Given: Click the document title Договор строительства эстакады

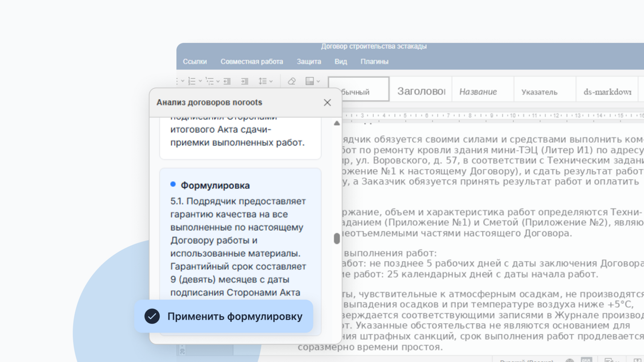Looking at the screenshot, I should (374, 46).
